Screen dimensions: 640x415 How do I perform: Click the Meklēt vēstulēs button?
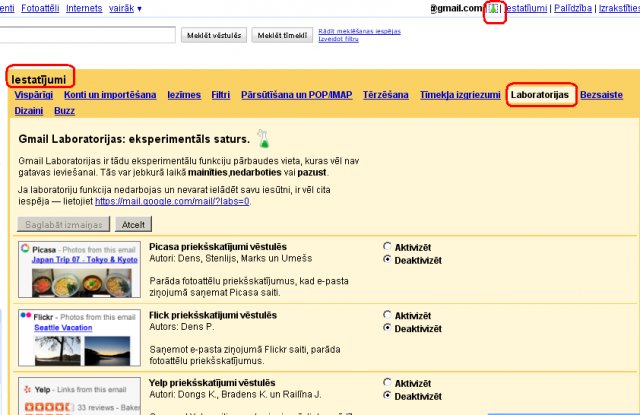pos(214,36)
